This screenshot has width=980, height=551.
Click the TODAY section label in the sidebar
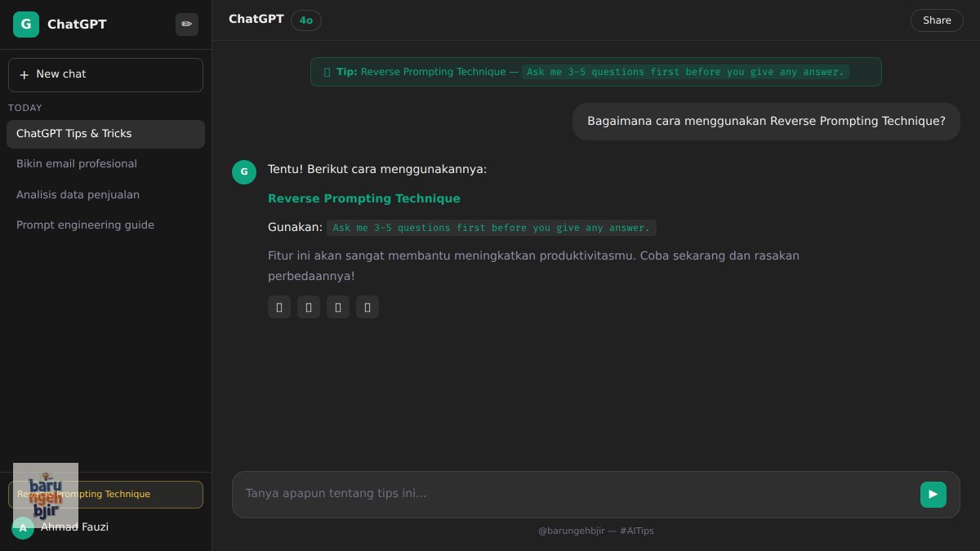(25, 108)
